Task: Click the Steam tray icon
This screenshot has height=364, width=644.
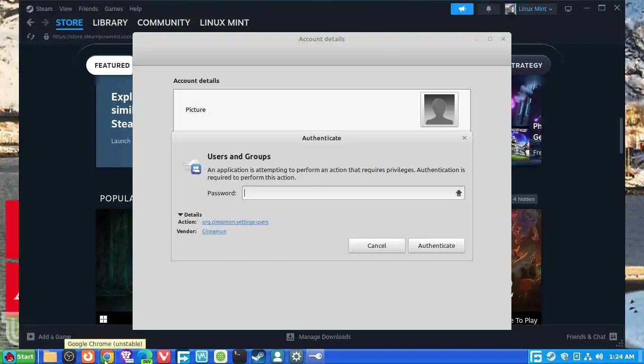Action: coord(551,356)
